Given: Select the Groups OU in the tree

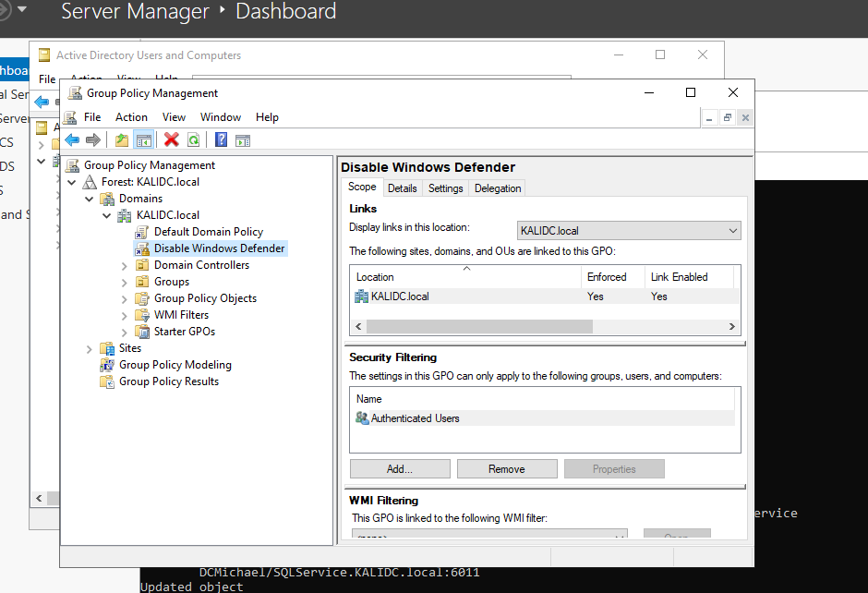Looking at the screenshot, I should (x=172, y=282).
